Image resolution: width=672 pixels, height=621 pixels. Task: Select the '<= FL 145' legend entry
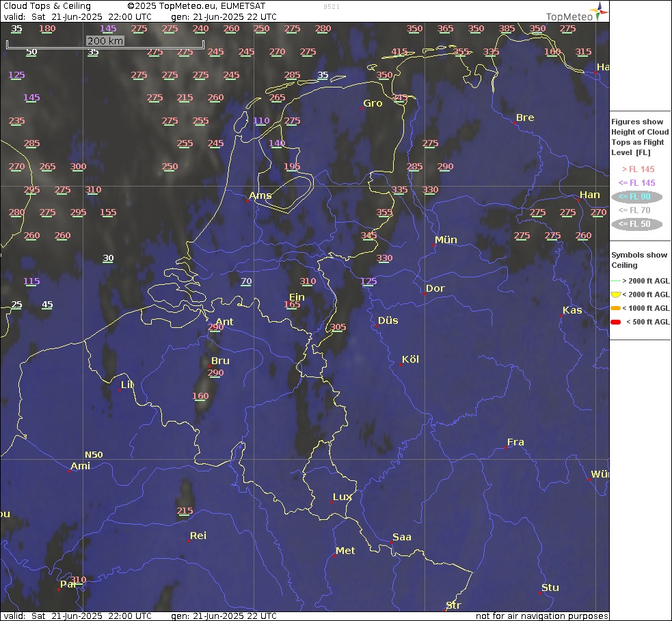637,183
